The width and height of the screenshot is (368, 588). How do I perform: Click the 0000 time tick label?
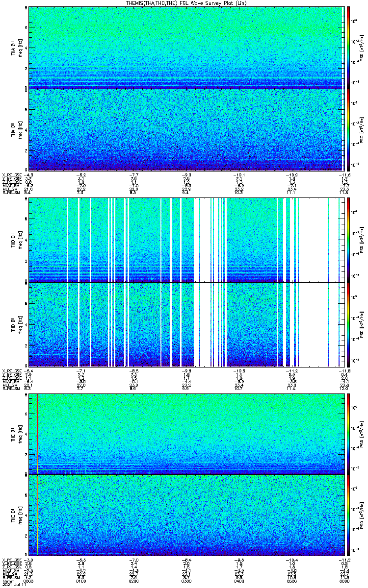tap(28, 581)
